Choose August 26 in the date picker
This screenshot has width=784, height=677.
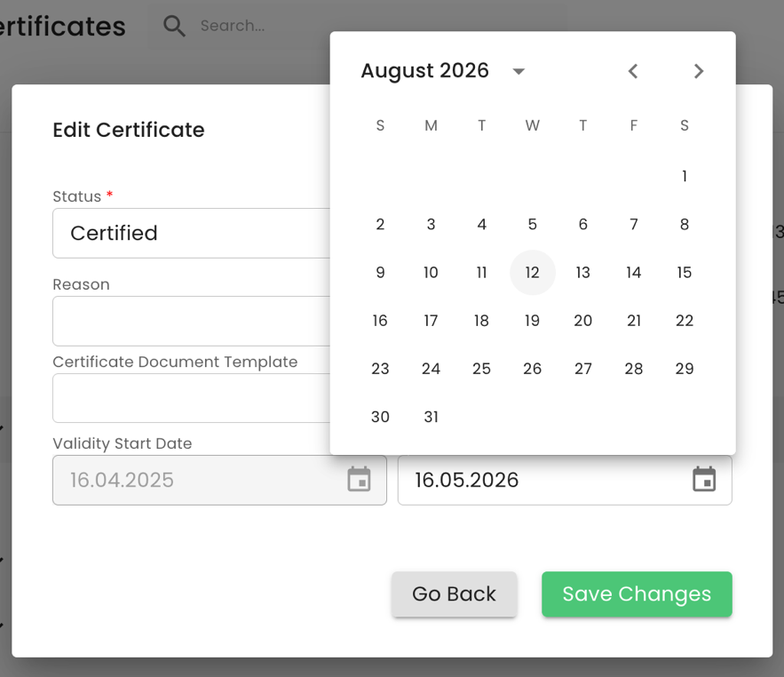(x=533, y=369)
